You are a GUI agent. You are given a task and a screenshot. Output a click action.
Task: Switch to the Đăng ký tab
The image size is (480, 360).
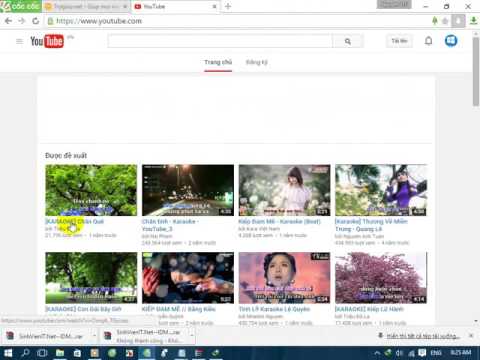coord(257,62)
